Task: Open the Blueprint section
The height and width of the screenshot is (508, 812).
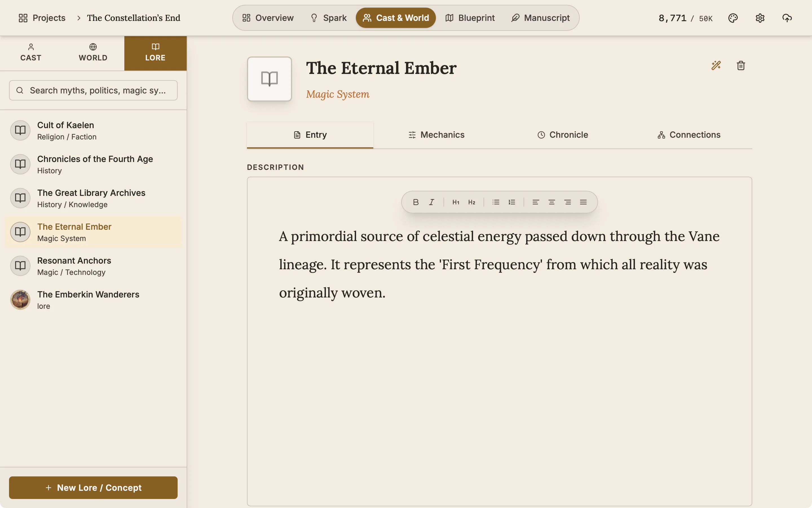Action: point(470,18)
